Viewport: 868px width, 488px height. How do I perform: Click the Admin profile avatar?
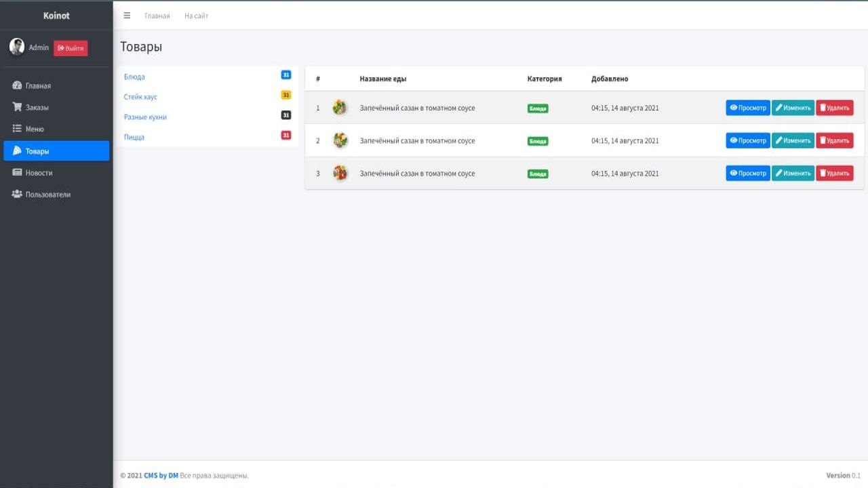click(17, 47)
